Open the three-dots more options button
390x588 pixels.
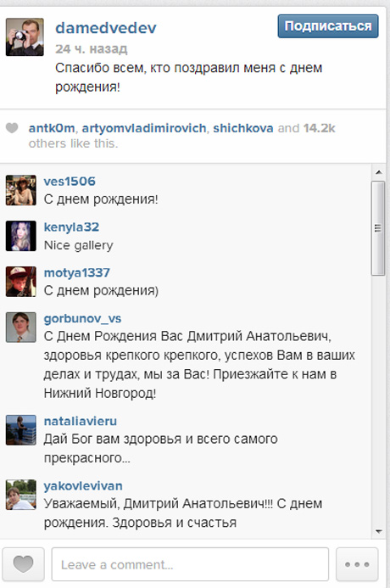[357, 564]
